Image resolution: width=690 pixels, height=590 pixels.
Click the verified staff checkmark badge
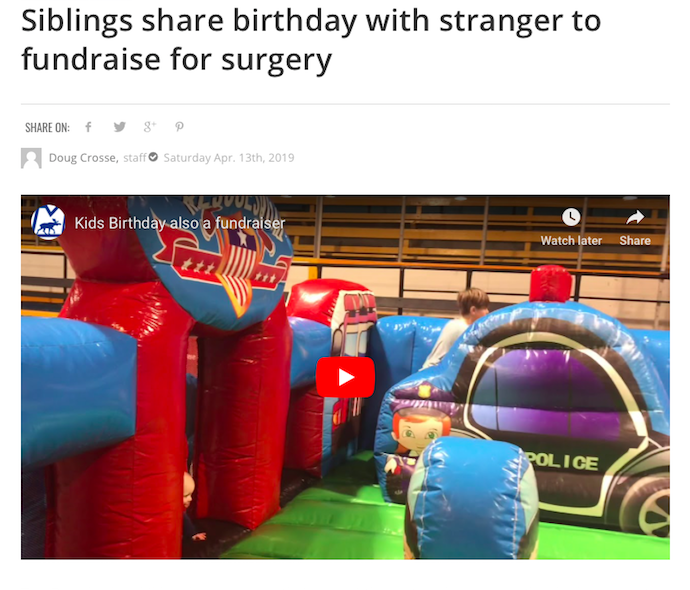click(153, 157)
